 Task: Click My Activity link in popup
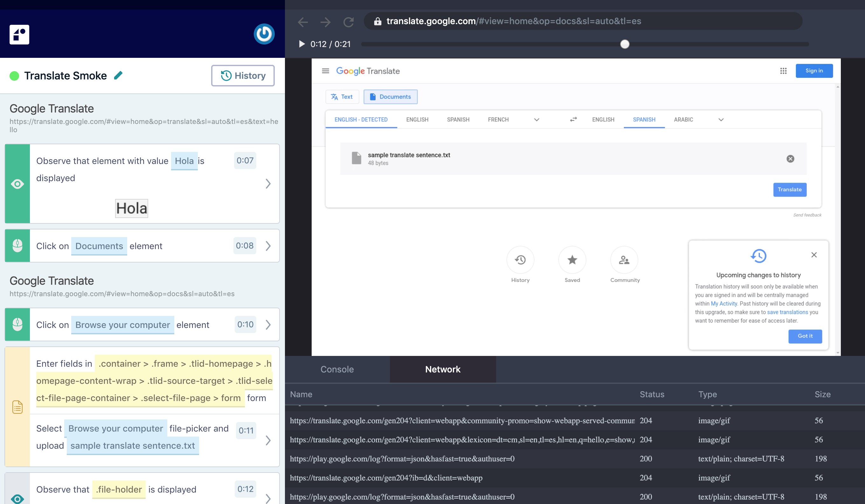[x=724, y=303]
